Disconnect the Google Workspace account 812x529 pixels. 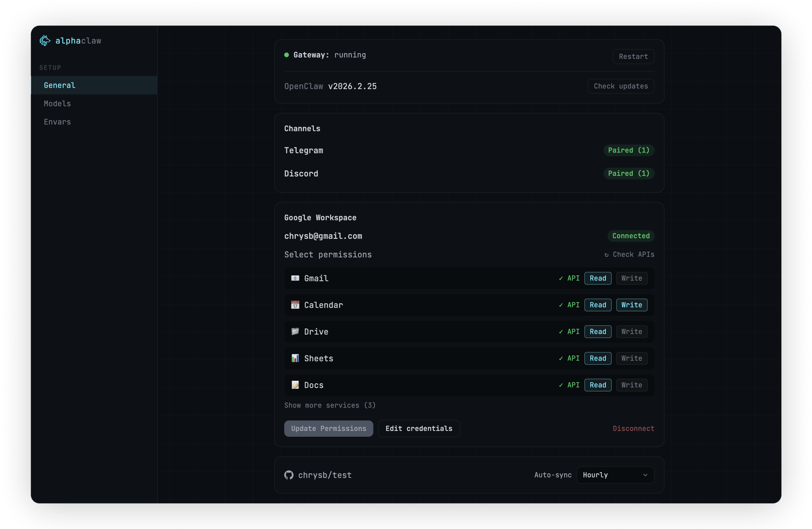(x=634, y=429)
